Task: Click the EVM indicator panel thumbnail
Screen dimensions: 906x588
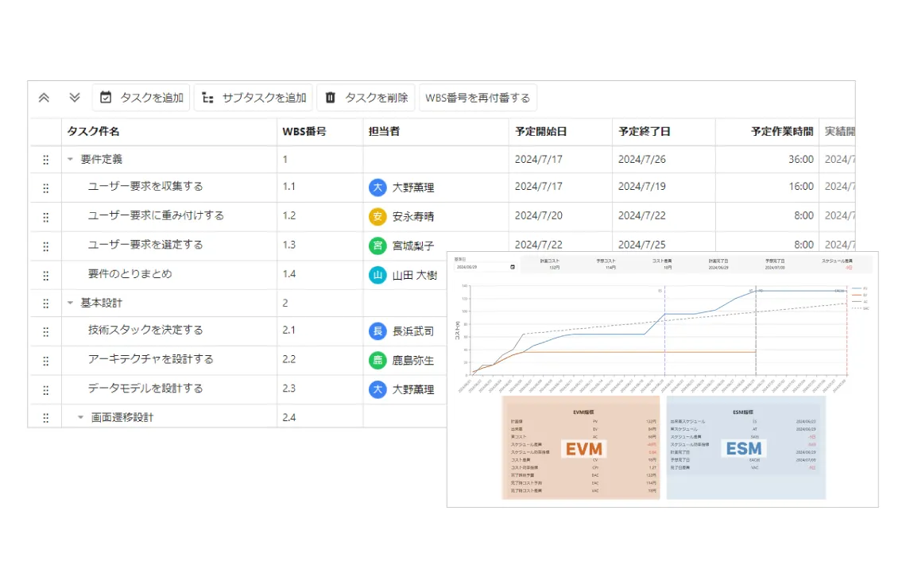Action: pyautogui.click(x=581, y=447)
